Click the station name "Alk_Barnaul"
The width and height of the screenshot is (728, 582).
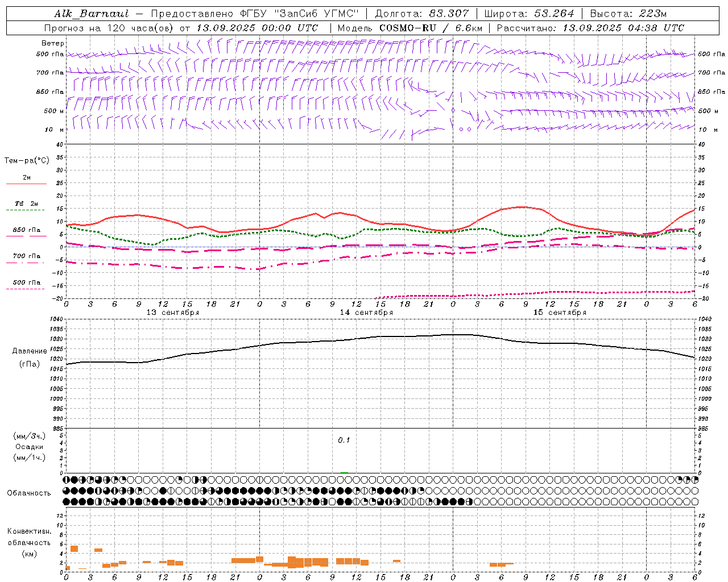click(92, 14)
